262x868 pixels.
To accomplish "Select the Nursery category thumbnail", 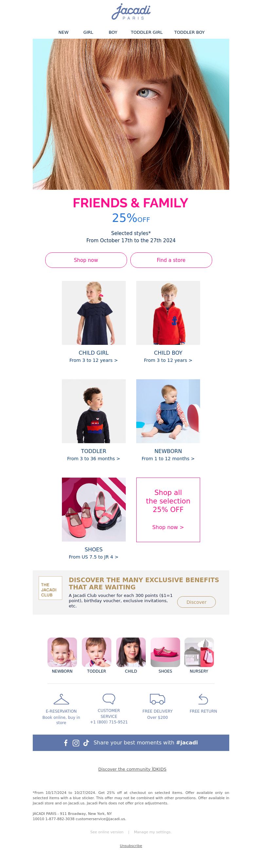I will [x=199, y=652].
